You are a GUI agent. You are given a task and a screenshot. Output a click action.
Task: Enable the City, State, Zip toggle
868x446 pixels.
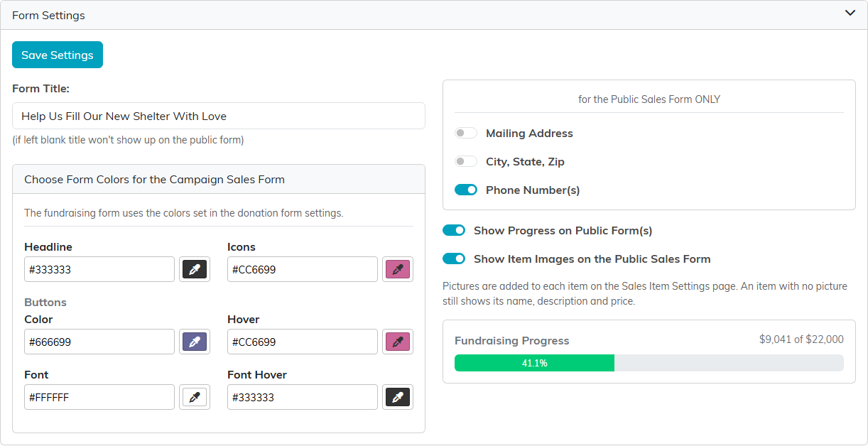pyautogui.click(x=466, y=161)
